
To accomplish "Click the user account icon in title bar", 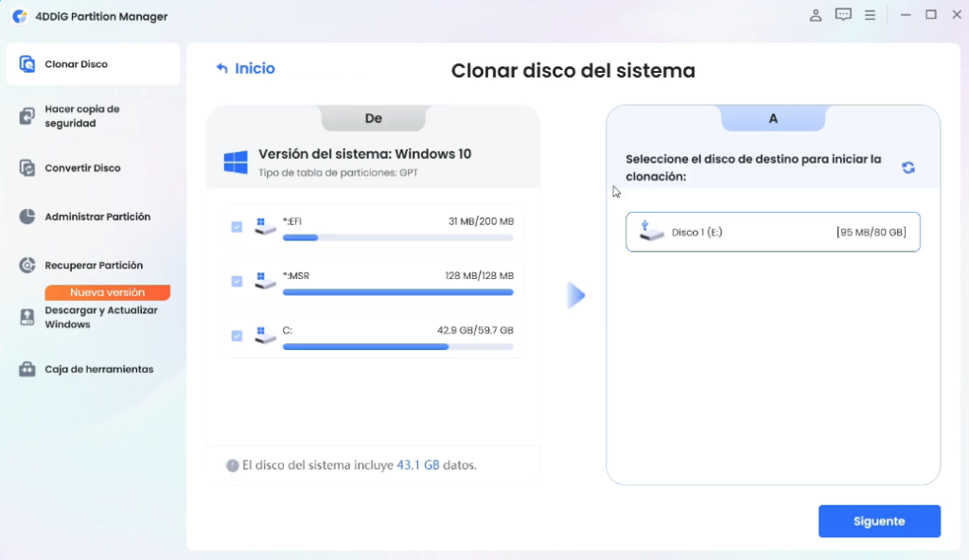I will 816,15.
